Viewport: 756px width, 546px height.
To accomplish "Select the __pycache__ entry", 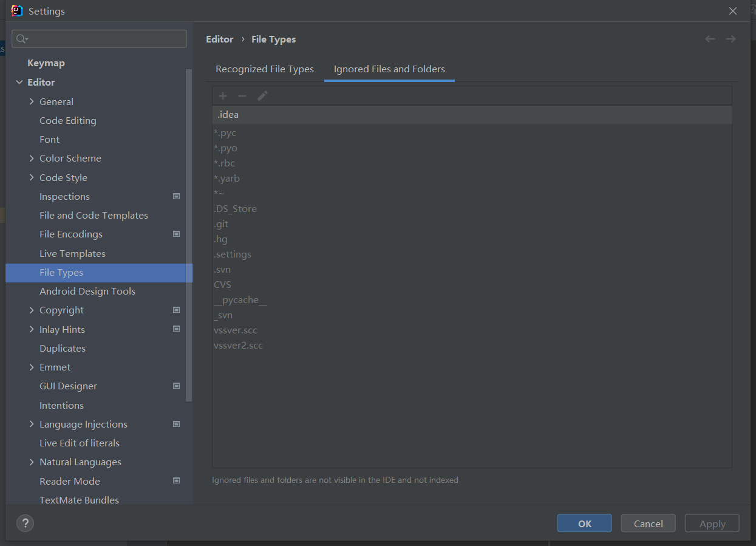I will point(472,300).
